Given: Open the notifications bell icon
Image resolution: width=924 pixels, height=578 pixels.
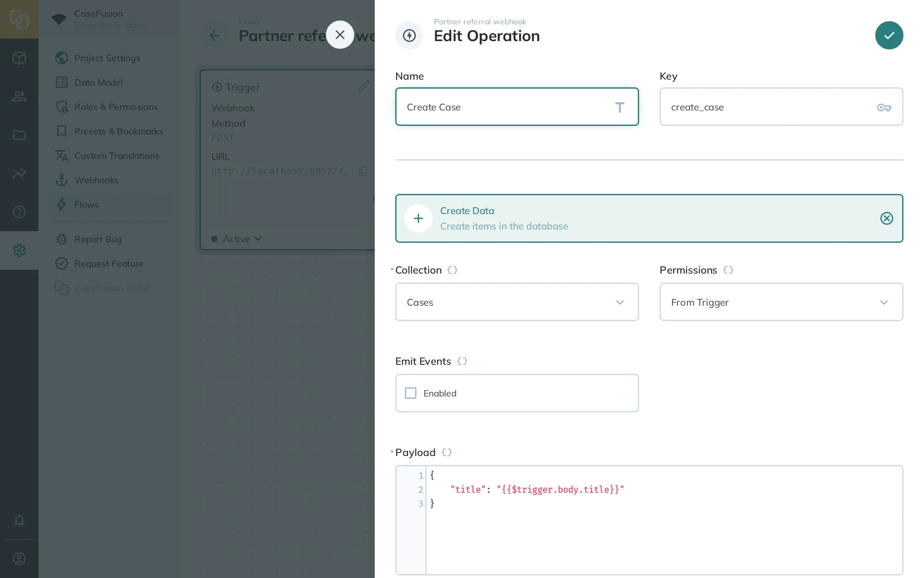Looking at the screenshot, I should click(19, 520).
